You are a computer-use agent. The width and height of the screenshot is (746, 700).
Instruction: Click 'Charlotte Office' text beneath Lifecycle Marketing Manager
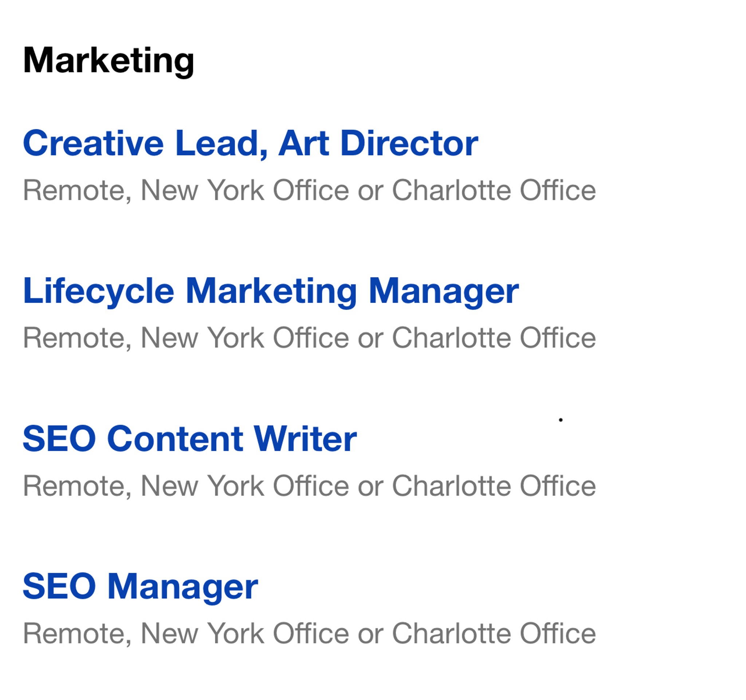click(494, 338)
